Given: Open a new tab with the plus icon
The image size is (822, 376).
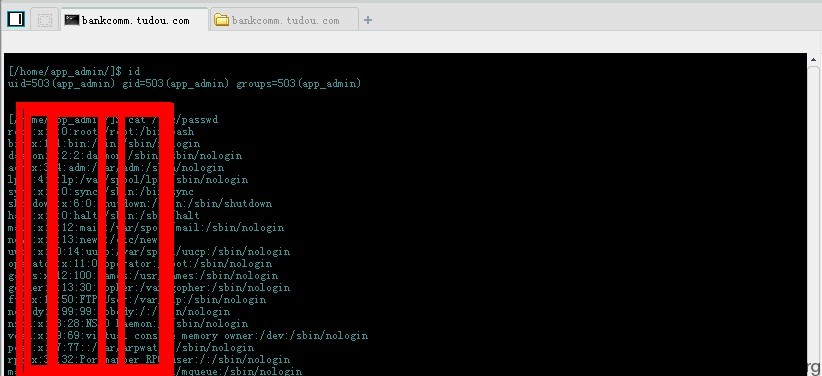Looking at the screenshot, I should click(368, 20).
